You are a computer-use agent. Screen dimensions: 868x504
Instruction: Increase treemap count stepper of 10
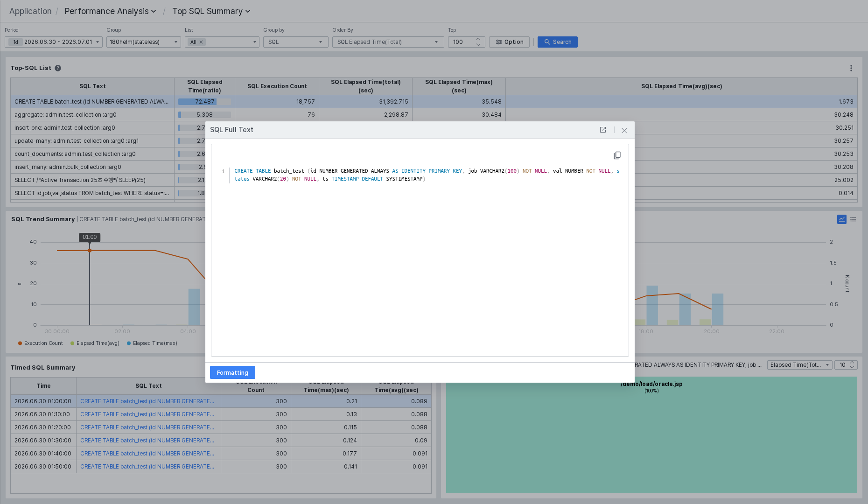852,363
